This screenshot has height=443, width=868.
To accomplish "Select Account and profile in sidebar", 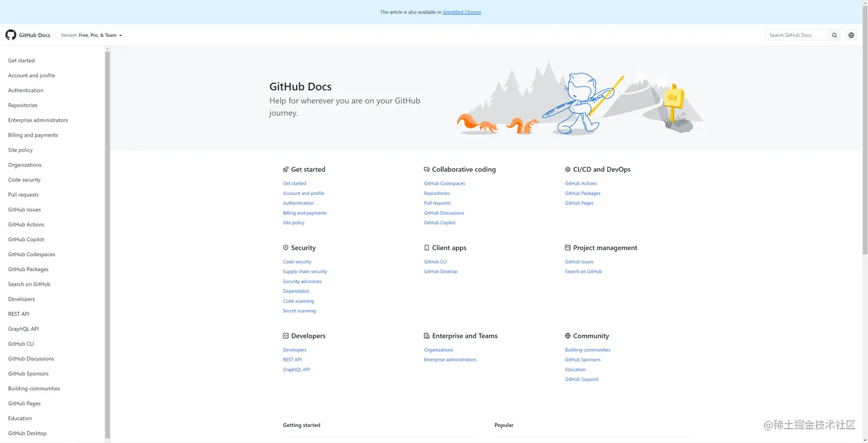I will (32, 75).
